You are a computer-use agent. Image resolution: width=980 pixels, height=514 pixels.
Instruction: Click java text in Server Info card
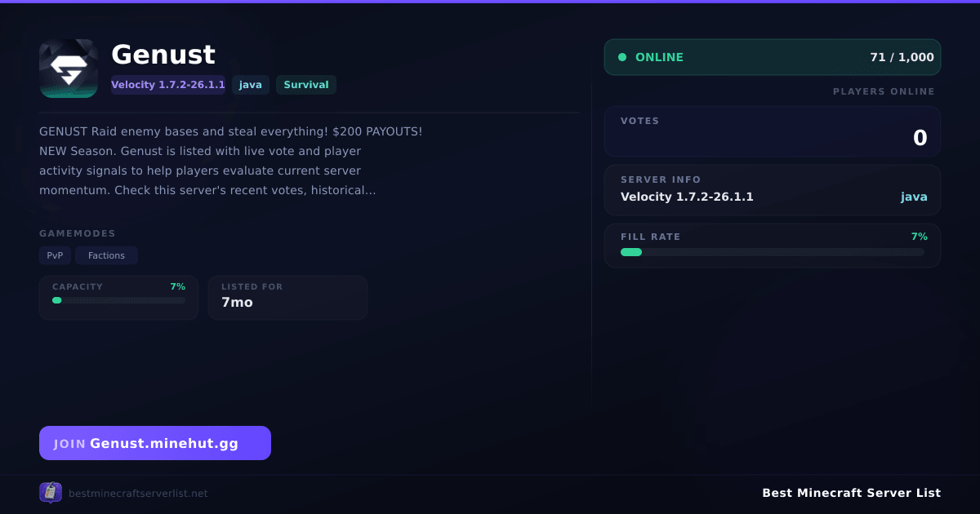pos(914,197)
